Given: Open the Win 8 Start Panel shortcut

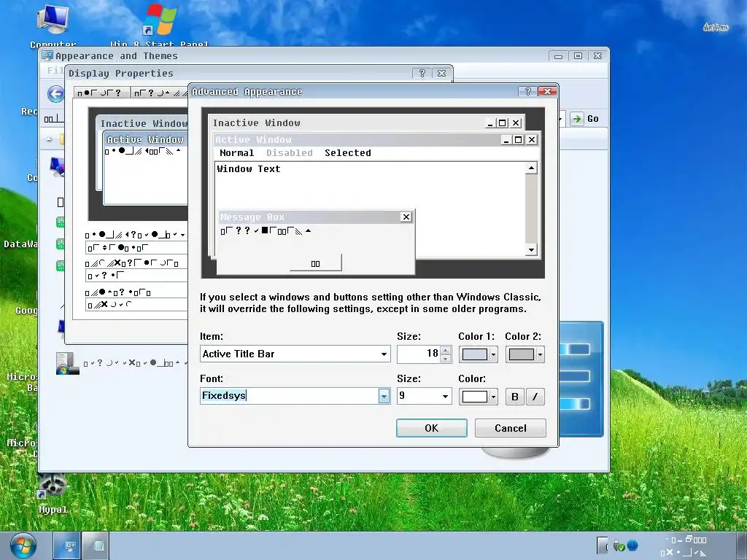Looking at the screenshot, I should click(160, 25).
